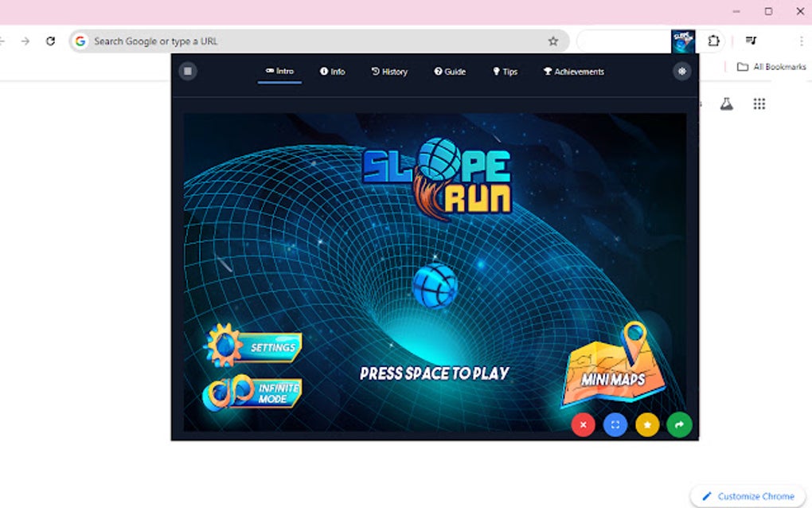
Task: Reload the page with the refresh icon
Action: click(x=50, y=40)
